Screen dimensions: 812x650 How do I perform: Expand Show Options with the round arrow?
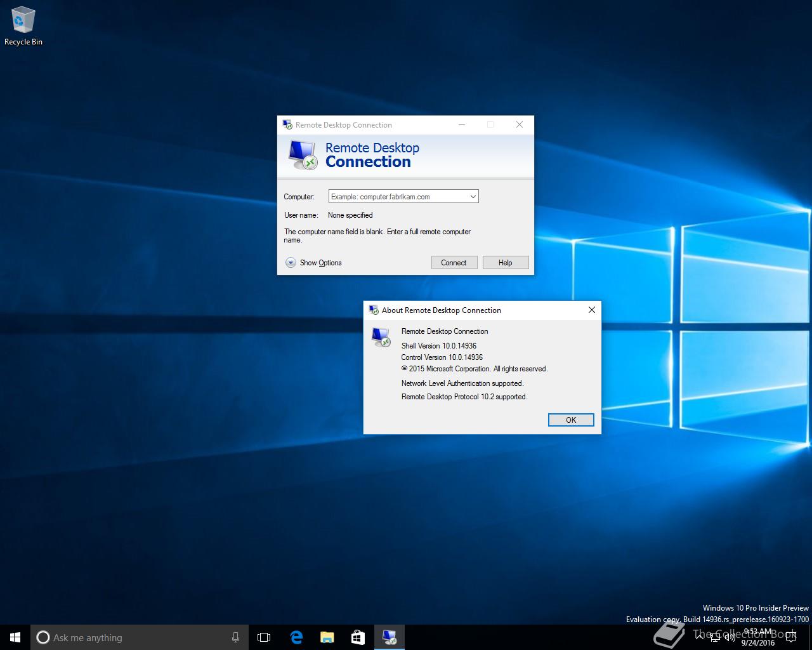tap(291, 263)
